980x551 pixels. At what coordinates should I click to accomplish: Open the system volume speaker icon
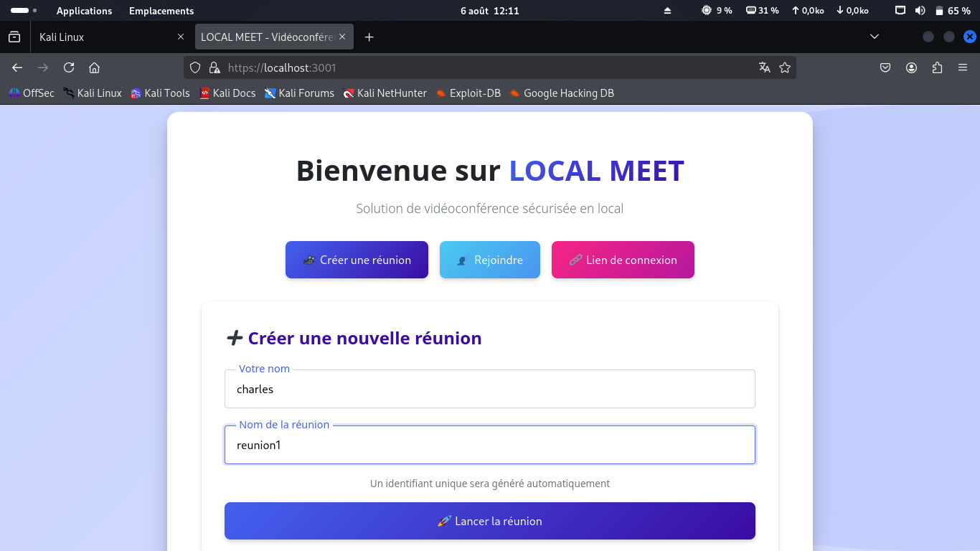[920, 11]
